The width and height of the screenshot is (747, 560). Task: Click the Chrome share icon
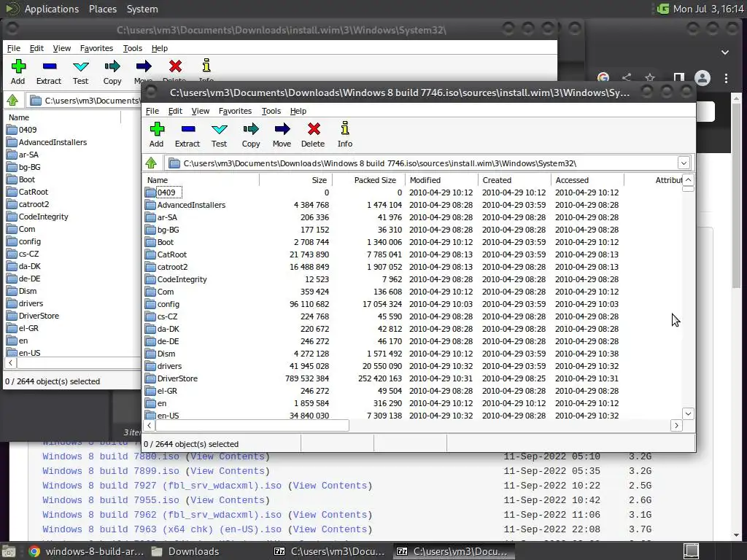point(627,77)
